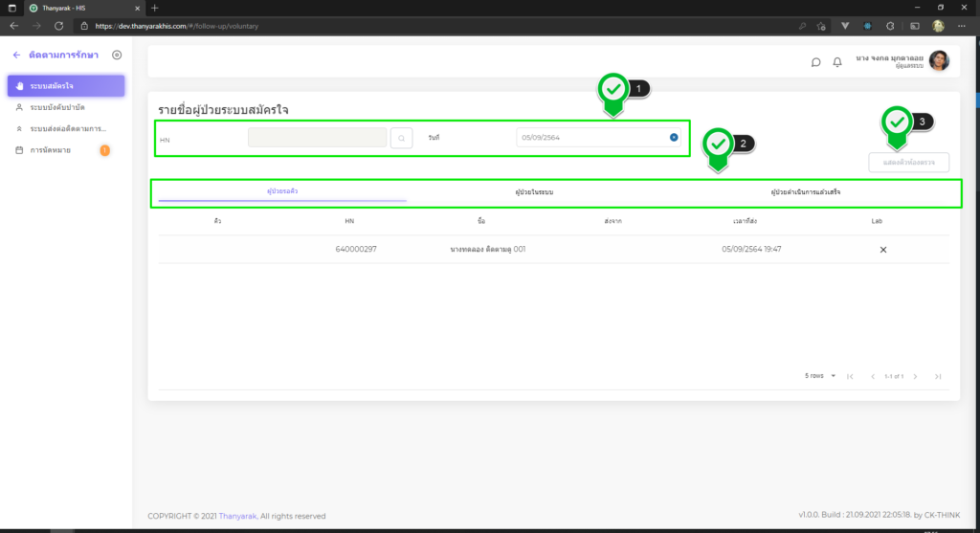
Task: Expand the ระบบส่งต่อติดตามการ... sidebar item
Action: click(67, 128)
